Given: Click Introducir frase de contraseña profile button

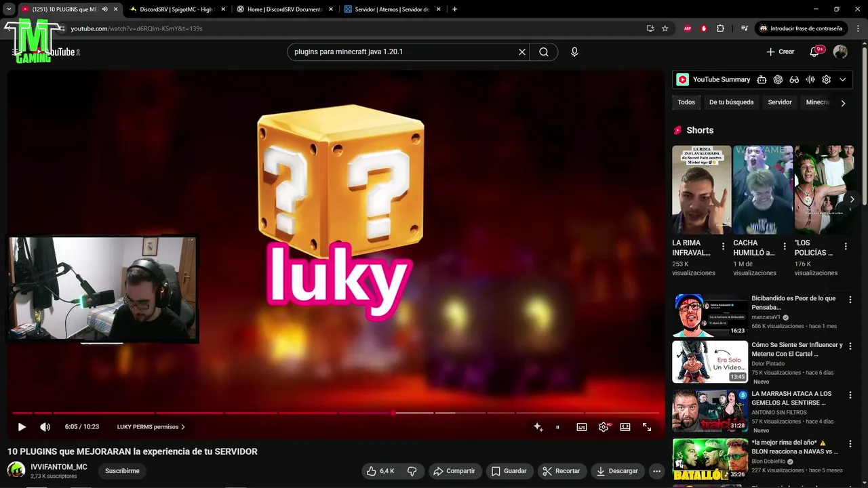Looking at the screenshot, I should (x=802, y=28).
